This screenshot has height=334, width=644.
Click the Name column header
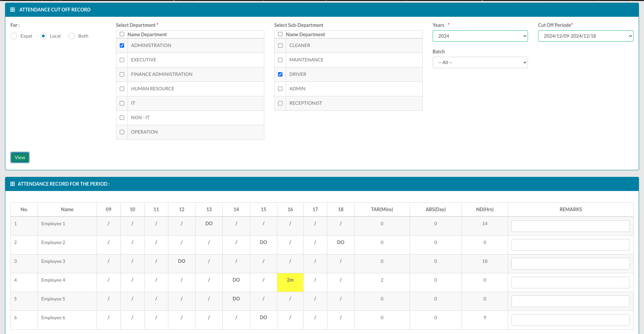[x=67, y=209]
